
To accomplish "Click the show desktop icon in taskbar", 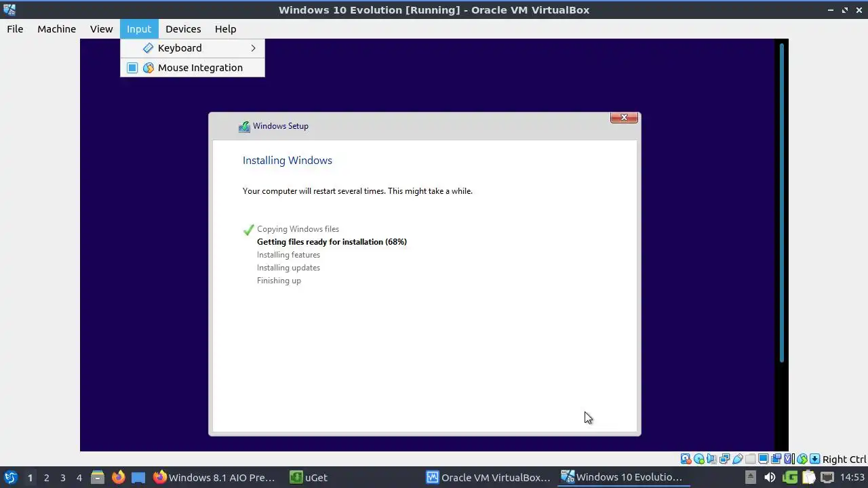I will [138, 477].
